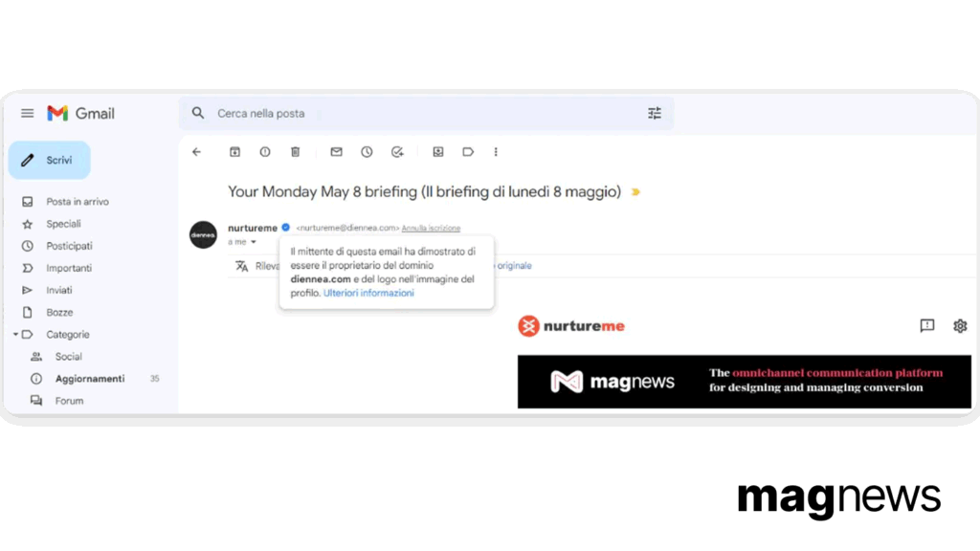Click the feedback icon in email header

point(926,325)
